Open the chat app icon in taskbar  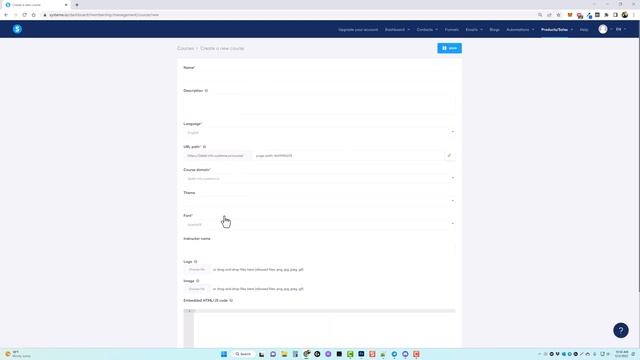click(273, 354)
